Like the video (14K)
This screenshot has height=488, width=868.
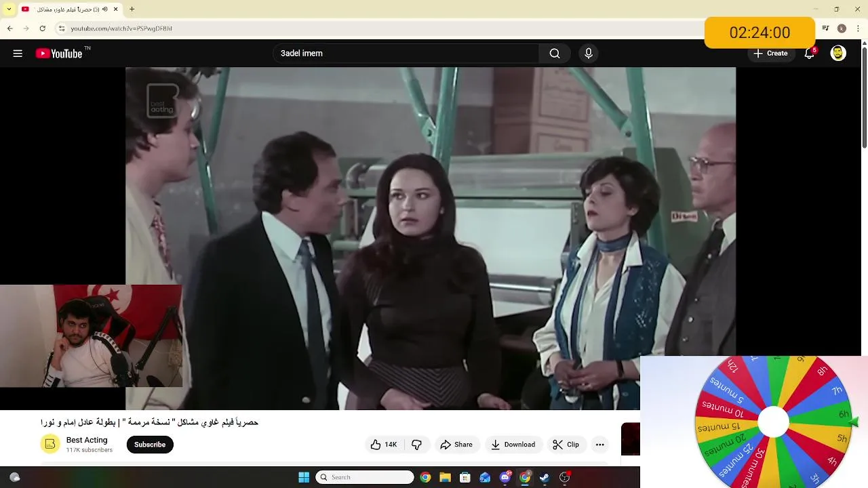(x=384, y=445)
